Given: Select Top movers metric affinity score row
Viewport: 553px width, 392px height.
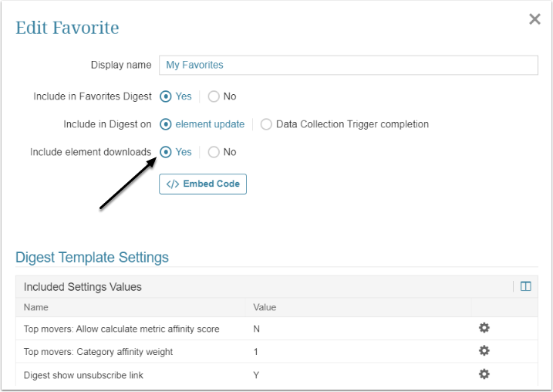Looking at the screenshot, I should (122, 329).
